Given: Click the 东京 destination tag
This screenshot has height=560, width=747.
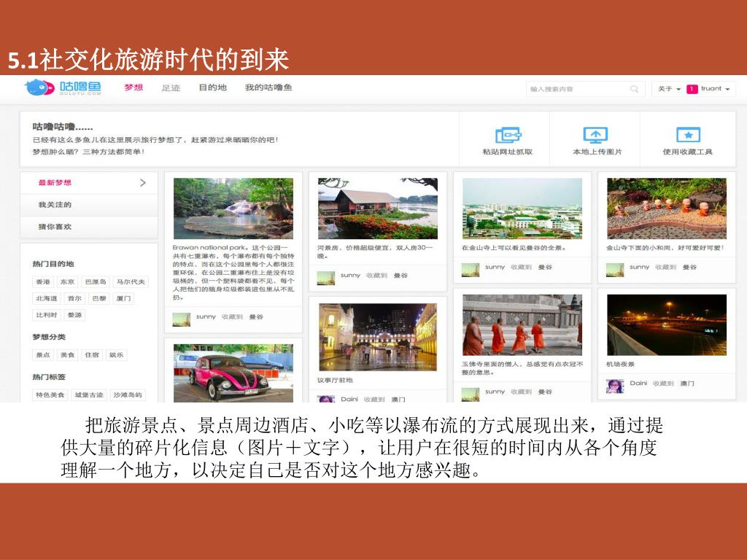Looking at the screenshot, I should point(67,282).
